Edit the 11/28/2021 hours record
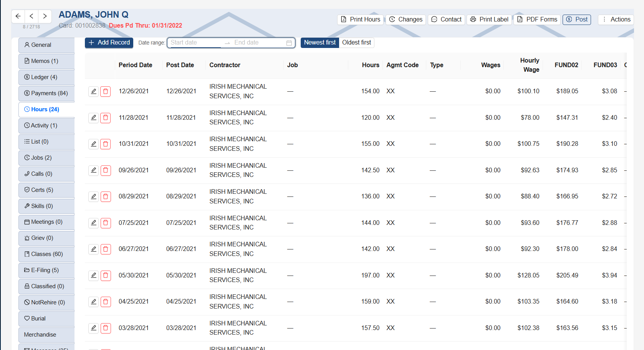Image resolution: width=644 pixels, height=350 pixels. coord(94,118)
